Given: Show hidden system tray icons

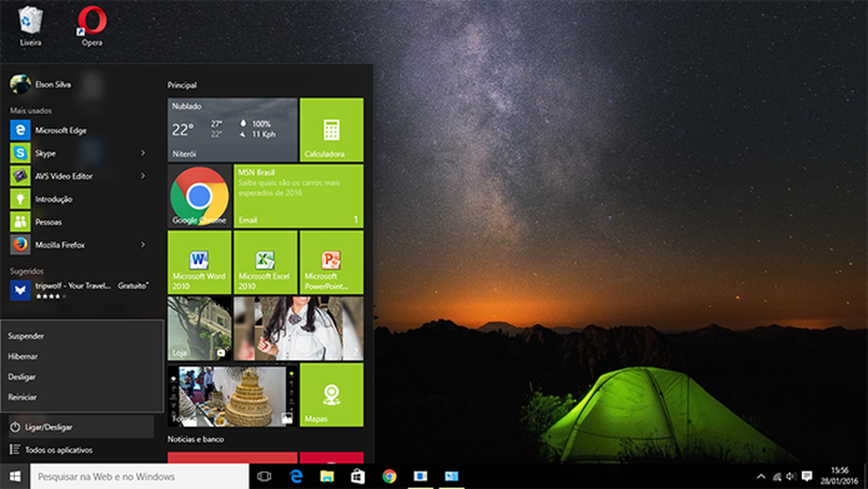Looking at the screenshot, I should coord(761,477).
